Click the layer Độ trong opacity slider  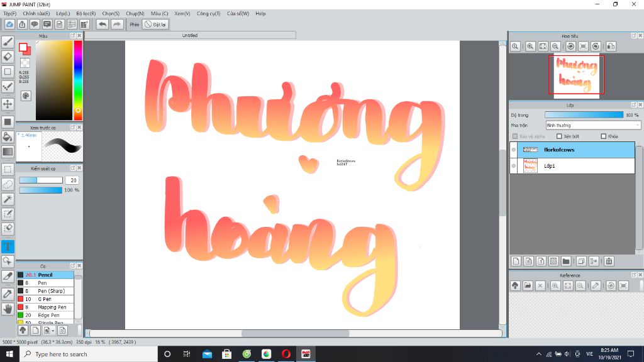point(584,115)
